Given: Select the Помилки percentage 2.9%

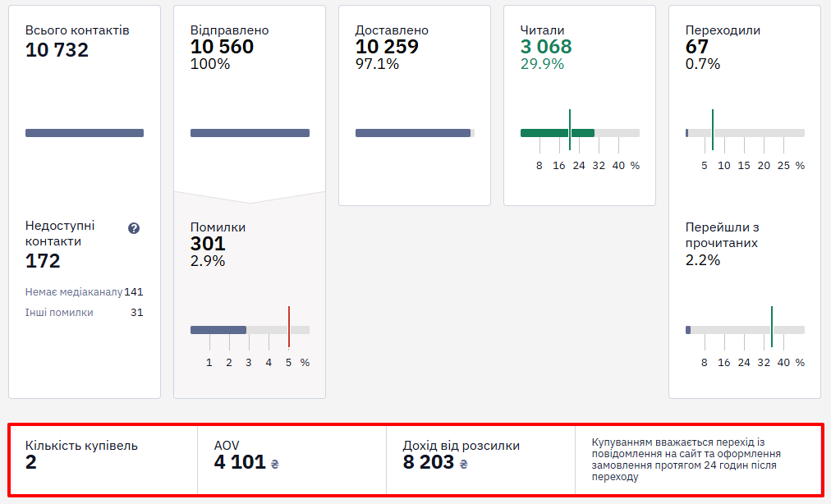Looking at the screenshot, I should [x=208, y=261].
